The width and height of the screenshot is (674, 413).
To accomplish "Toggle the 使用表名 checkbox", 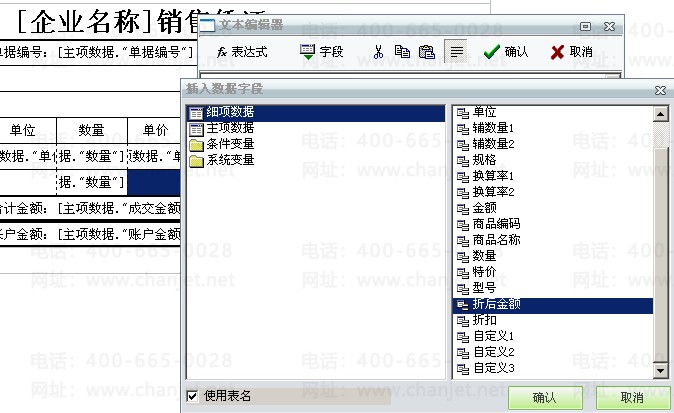I will click(x=192, y=396).
